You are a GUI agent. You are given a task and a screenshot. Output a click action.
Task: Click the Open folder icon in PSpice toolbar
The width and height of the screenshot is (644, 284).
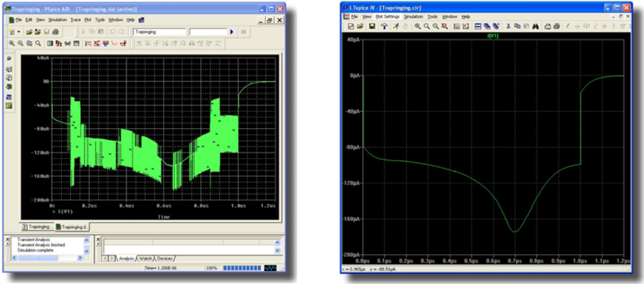(x=30, y=32)
